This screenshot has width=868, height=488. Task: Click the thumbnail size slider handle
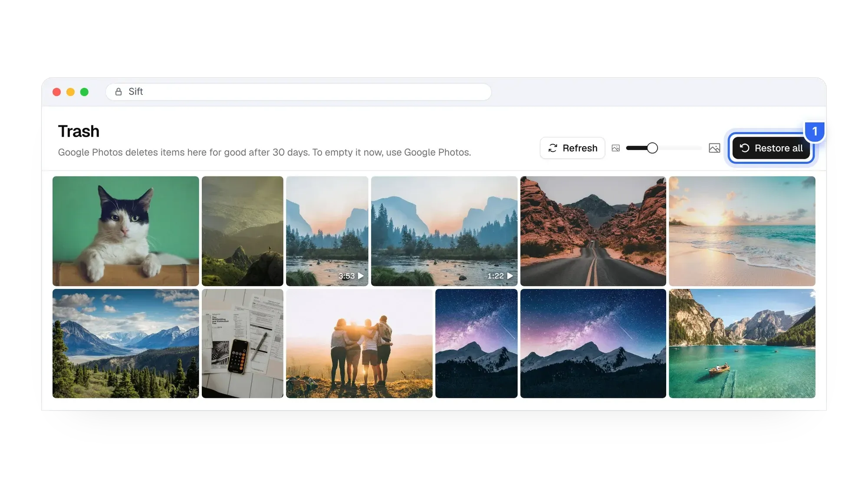652,148
